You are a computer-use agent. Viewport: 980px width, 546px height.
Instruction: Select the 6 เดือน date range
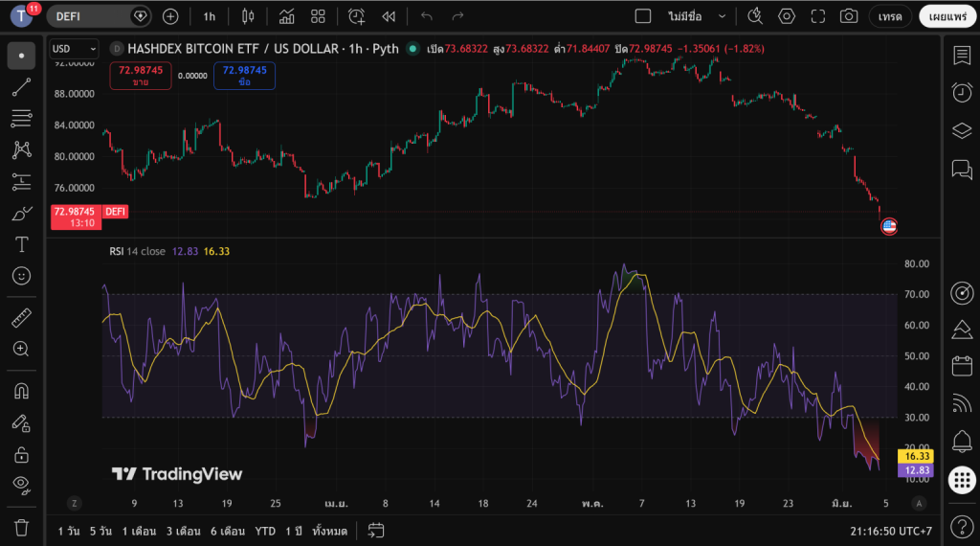click(228, 531)
